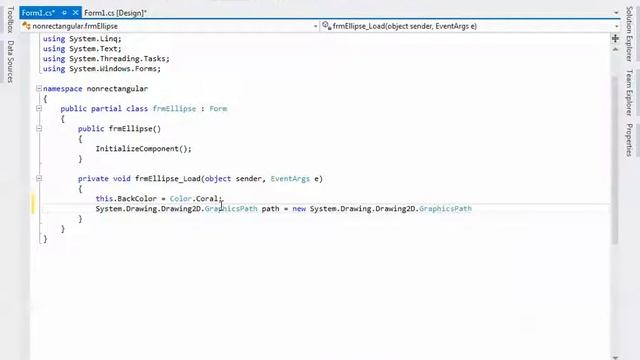Click the 'new' keyword in GraphicsPath line

[299, 209]
